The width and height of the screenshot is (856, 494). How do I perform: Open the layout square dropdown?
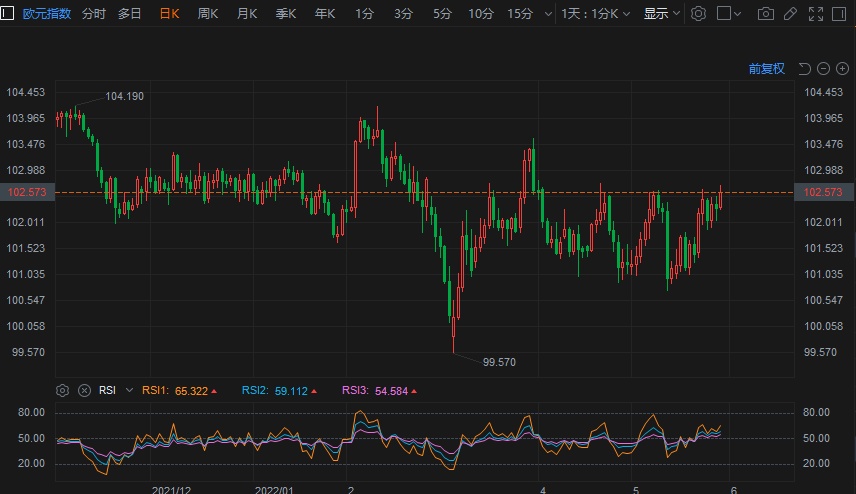click(731, 14)
